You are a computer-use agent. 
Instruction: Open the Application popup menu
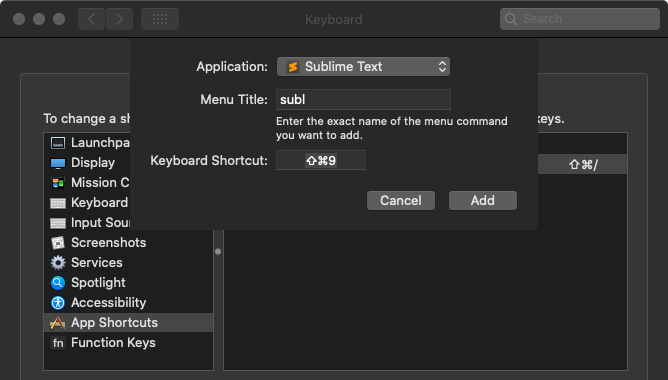click(363, 67)
